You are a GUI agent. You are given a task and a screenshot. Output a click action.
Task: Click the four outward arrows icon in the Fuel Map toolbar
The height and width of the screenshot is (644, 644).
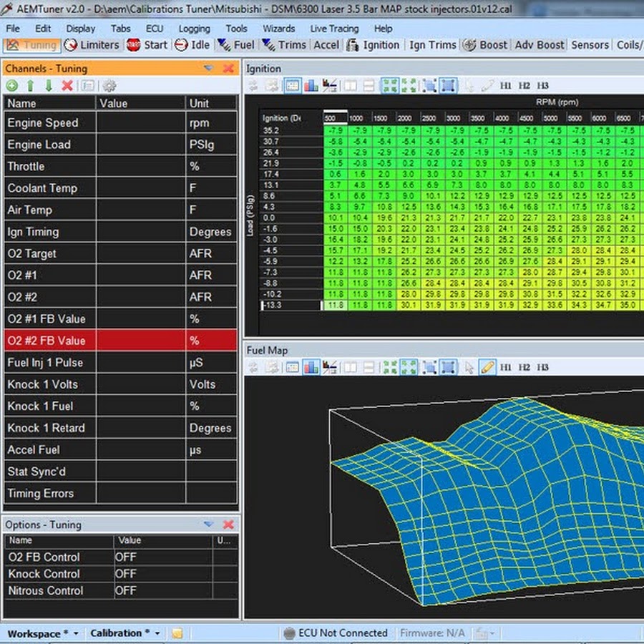click(x=409, y=367)
